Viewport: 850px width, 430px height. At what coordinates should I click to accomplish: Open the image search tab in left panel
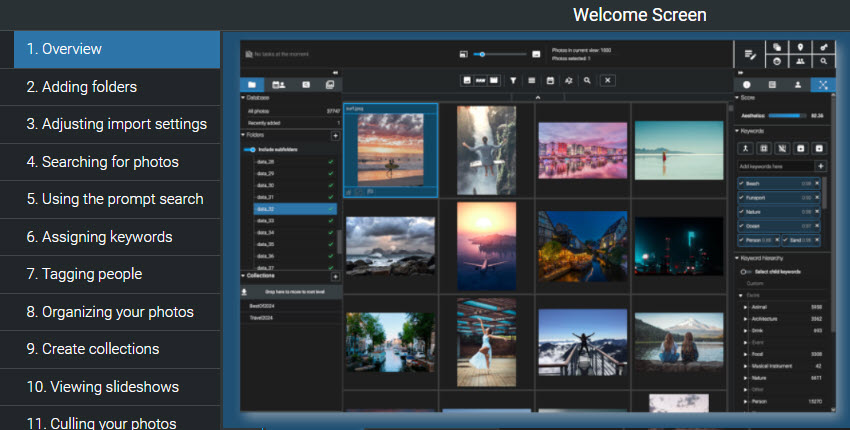[306, 85]
